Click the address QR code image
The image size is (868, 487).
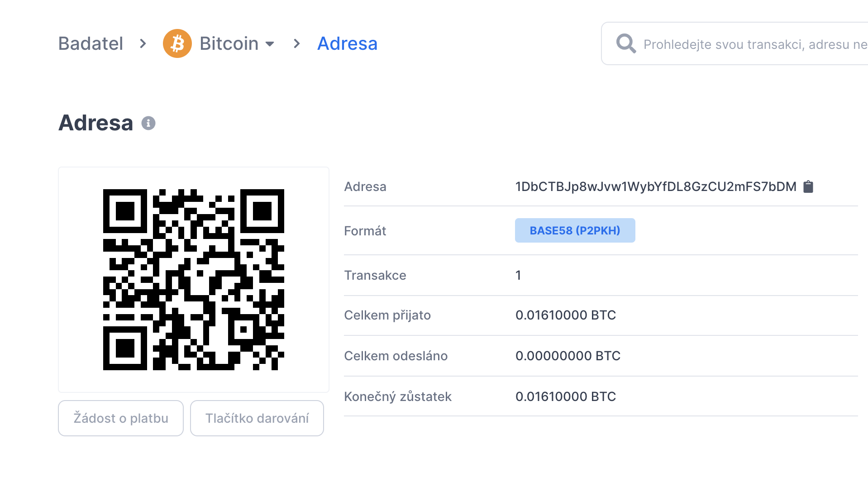click(194, 279)
